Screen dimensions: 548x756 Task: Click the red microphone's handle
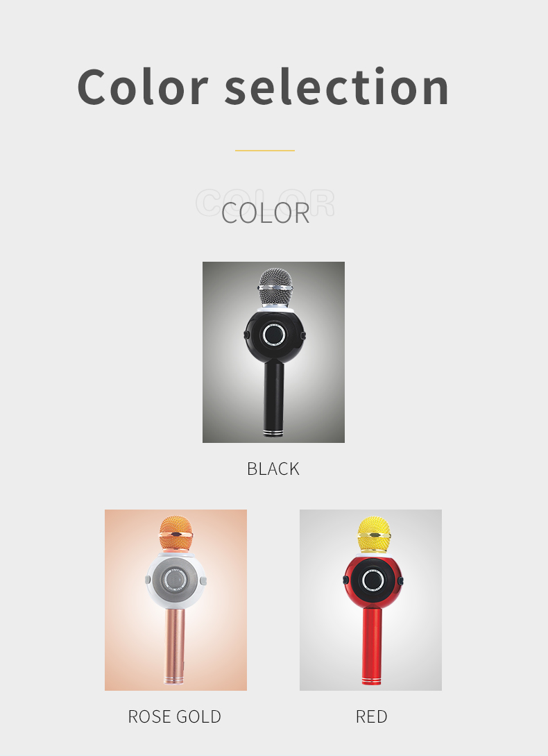click(x=372, y=646)
